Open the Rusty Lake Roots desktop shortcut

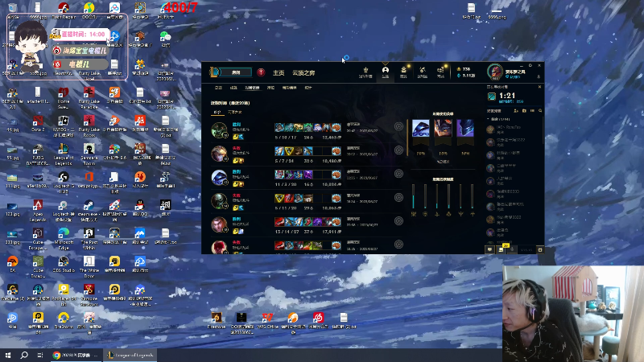[89, 126]
